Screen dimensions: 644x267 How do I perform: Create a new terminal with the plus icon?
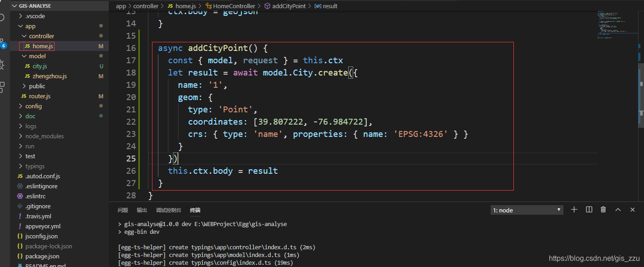point(574,210)
